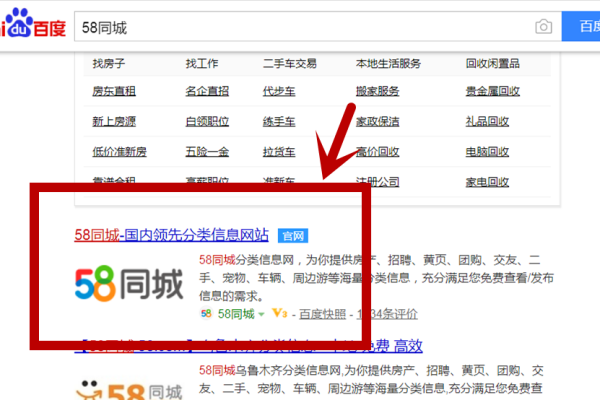Image resolution: width=600 pixels, height=400 pixels.
Task: Open the 家政保洁 link
Action: tap(377, 122)
